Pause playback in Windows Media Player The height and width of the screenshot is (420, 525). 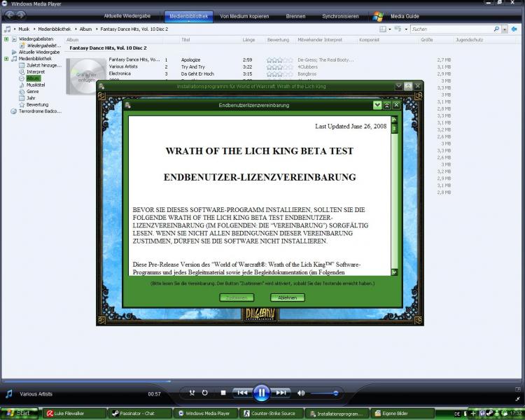tap(262, 393)
